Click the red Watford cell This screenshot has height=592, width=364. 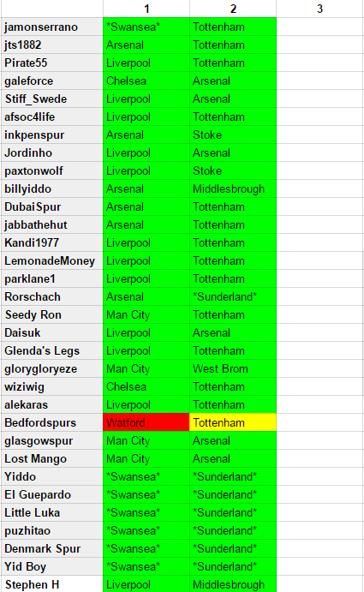coord(146,422)
